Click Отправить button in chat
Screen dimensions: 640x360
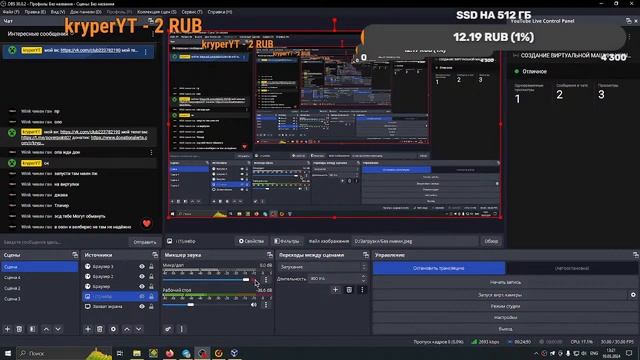[144, 242]
